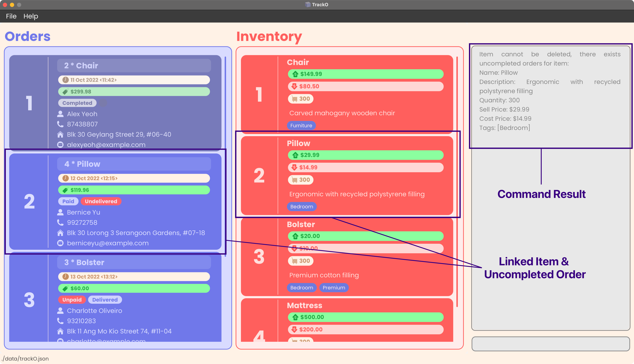Click the home icon beside Serangoon Gardens address
The image size is (634, 364).
point(60,233)
